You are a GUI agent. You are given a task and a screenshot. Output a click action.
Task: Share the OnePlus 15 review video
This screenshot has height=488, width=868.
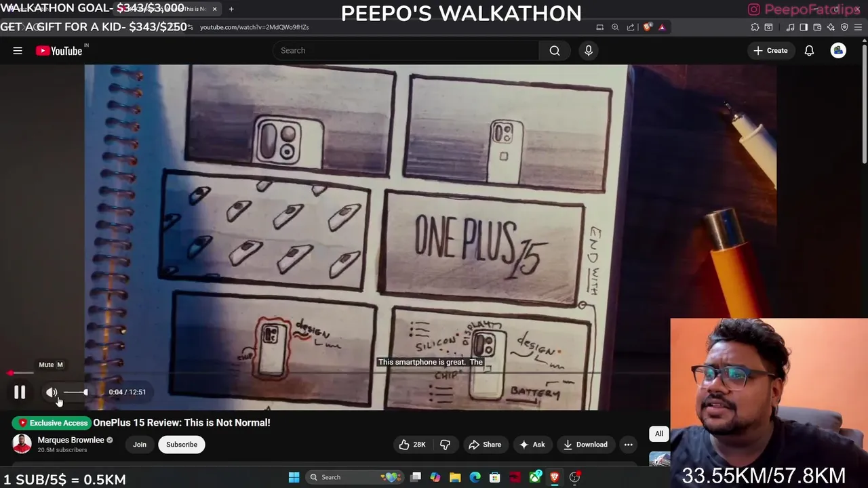484,445
